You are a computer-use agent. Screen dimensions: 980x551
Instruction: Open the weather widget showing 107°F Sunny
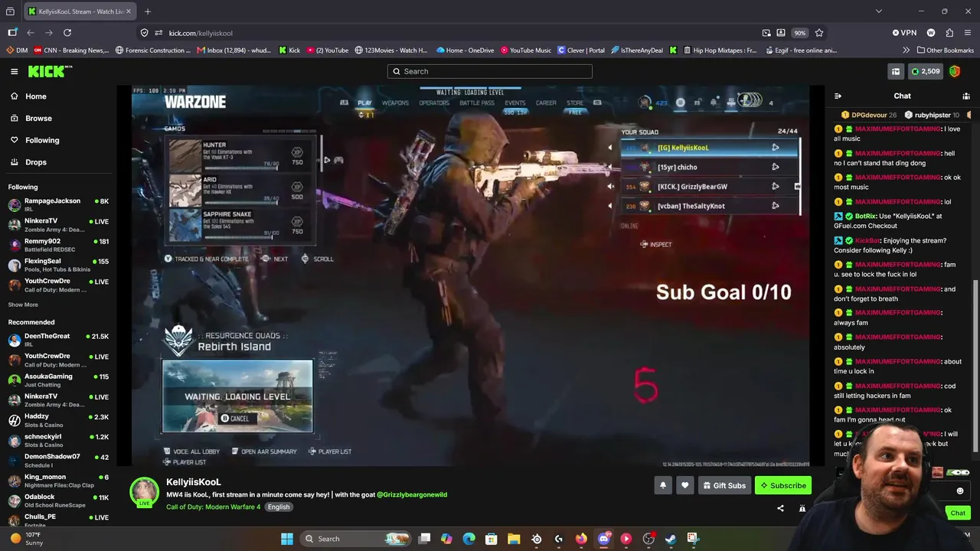tap(28, 539)
